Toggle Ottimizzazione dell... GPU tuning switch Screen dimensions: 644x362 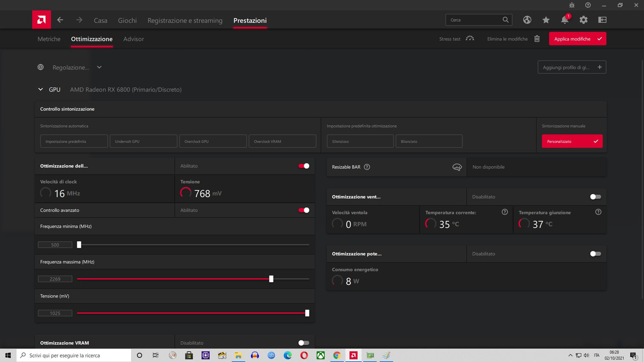(x=304, y=166)
